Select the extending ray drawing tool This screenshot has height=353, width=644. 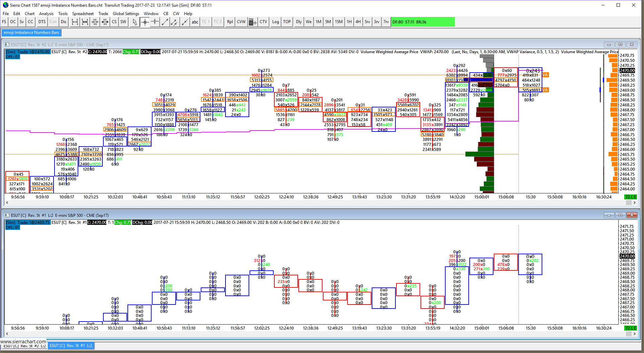pyautogui.click(x=185, y=22)
